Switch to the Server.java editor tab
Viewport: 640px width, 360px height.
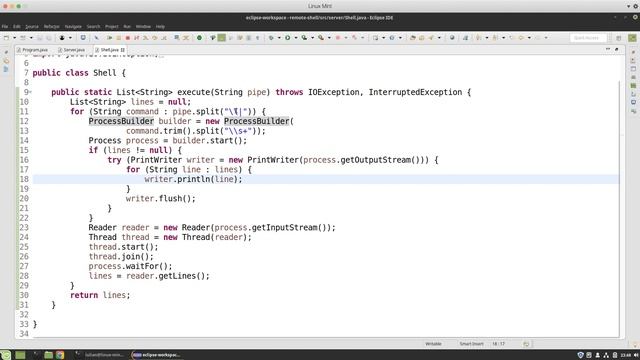coord(71,50)
